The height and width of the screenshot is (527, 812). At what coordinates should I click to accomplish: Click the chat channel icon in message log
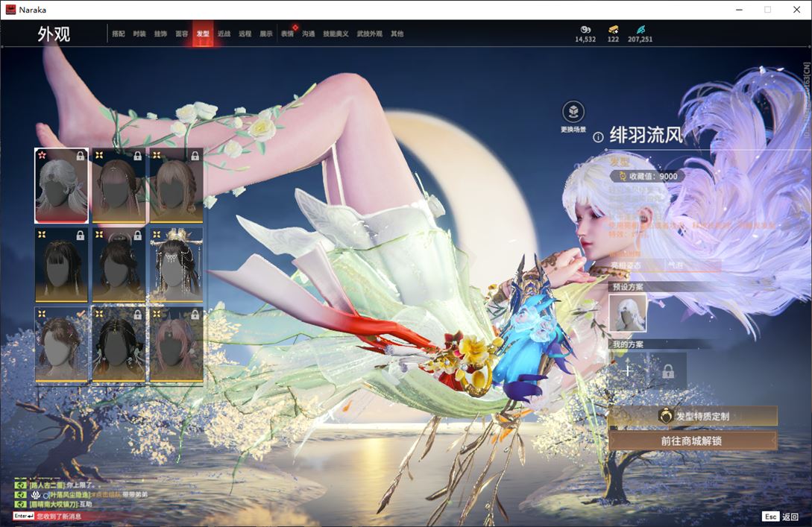click(x=21, y=485)
